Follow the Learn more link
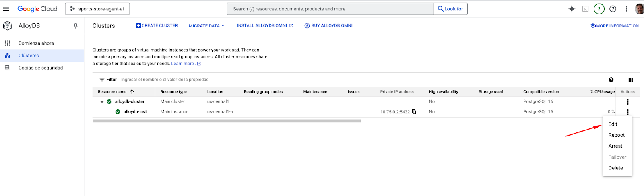 pyautogui.click(x=183, y=64)
